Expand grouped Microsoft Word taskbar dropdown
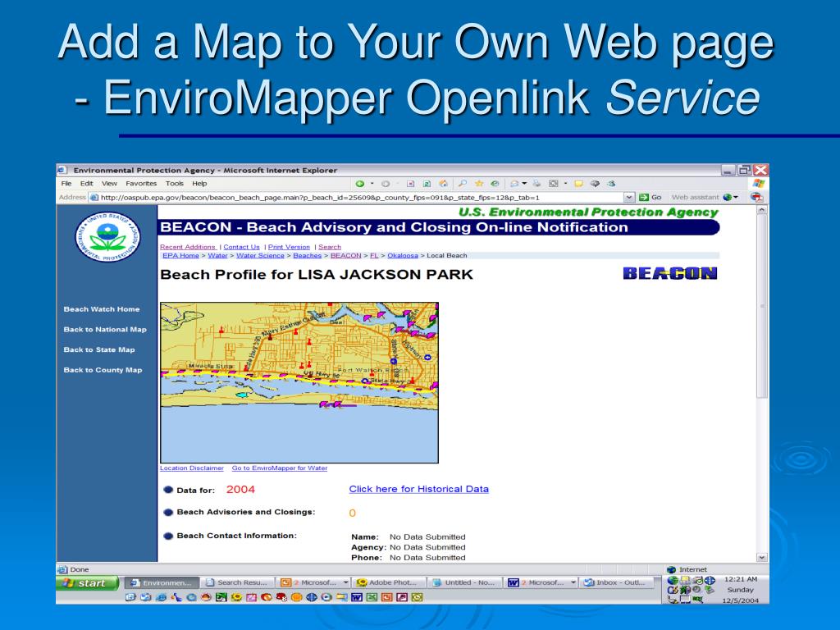The width and height of the screenshot is (840, 630). (x=573, y=582)
